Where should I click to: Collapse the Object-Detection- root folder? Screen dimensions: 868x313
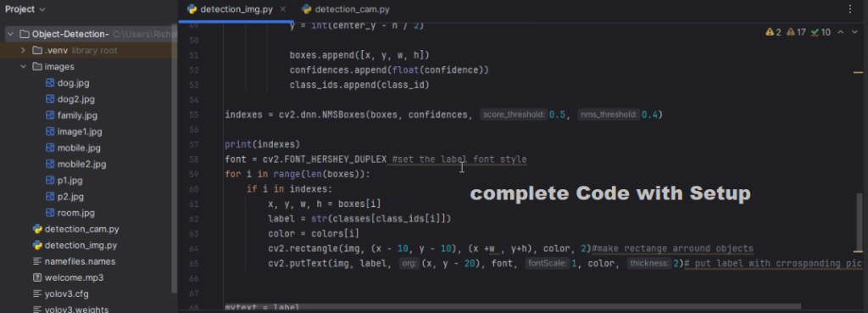tap(10, 34)
